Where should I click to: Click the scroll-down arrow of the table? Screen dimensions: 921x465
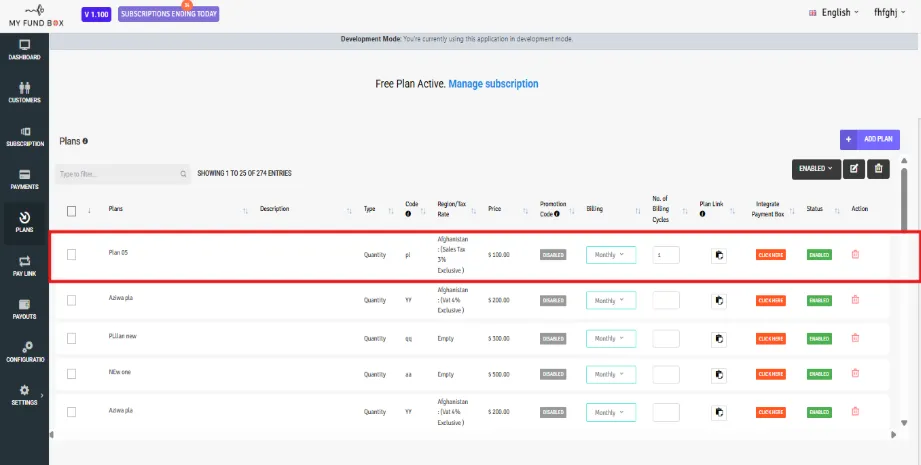click(904, 423)
